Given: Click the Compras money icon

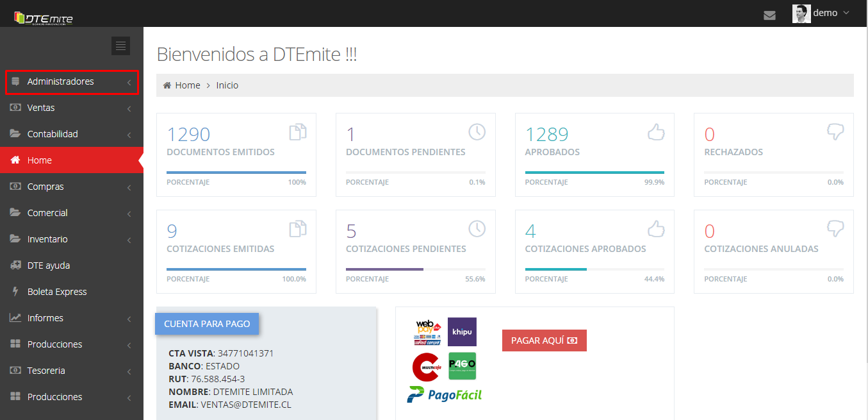Looking at the screenshot, I should pyautogui.click(x=15, y=187).
